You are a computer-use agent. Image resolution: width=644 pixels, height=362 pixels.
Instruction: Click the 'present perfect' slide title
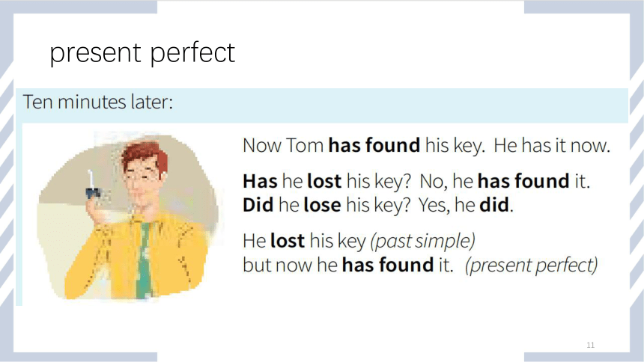[x=142, y=53]
